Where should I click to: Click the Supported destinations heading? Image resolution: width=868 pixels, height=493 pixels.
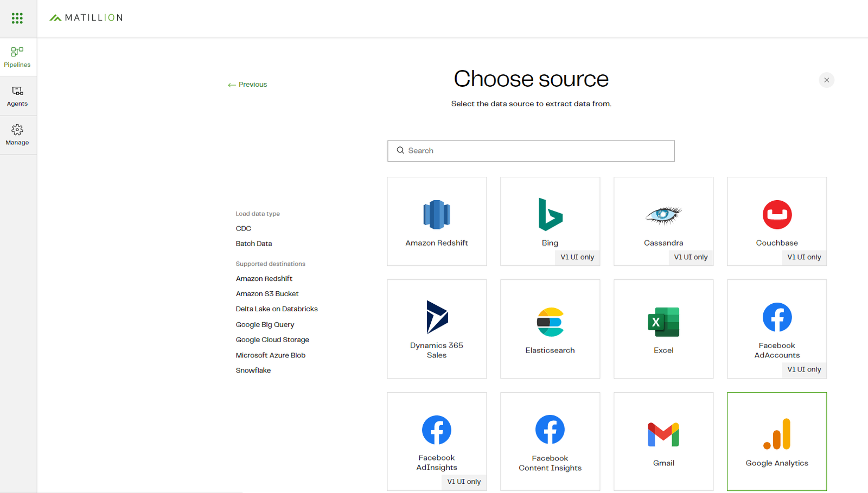(270, 264)
